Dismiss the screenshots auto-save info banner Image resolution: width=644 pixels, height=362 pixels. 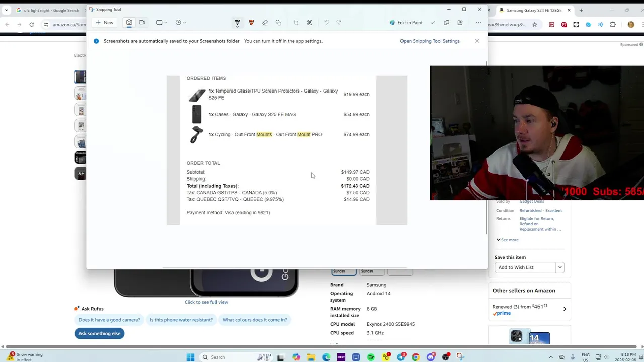point(477,41)
